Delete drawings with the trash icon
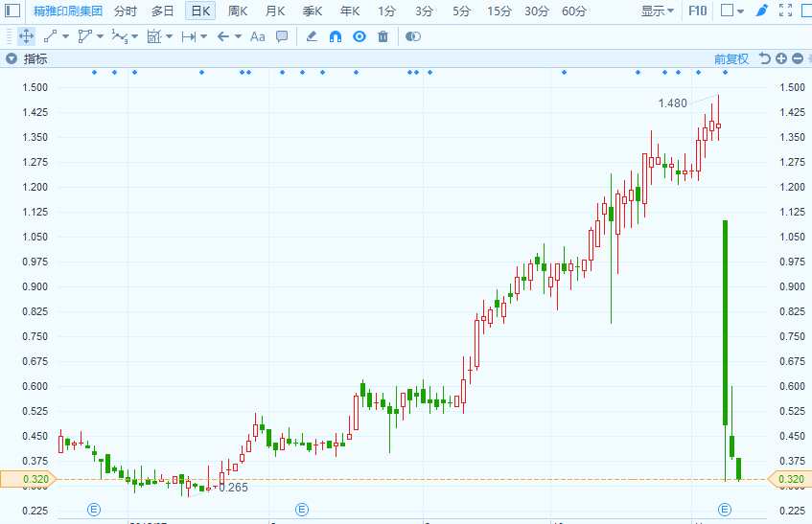Image resolution: width=812 pixels, height=524 pixels. (x=383, y=36)
